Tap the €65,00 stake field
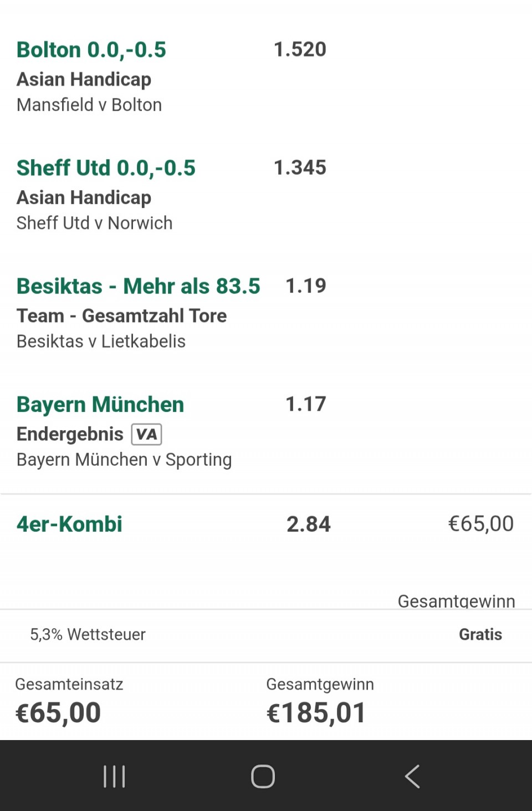The width and height of the screenshot is (532, 811). [480, 524]
